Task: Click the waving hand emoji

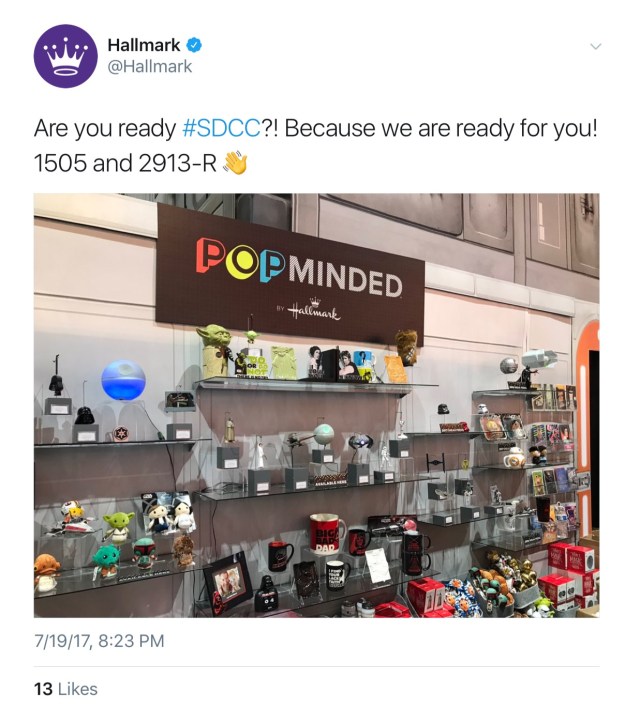Action: pyautogui.click(x=235, y=163)
